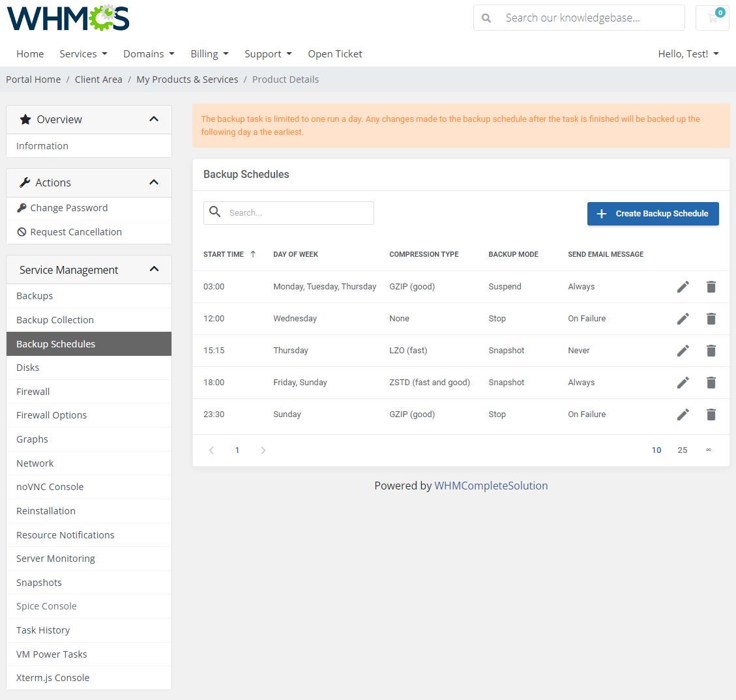Open the shopping cart

point(712,18)
